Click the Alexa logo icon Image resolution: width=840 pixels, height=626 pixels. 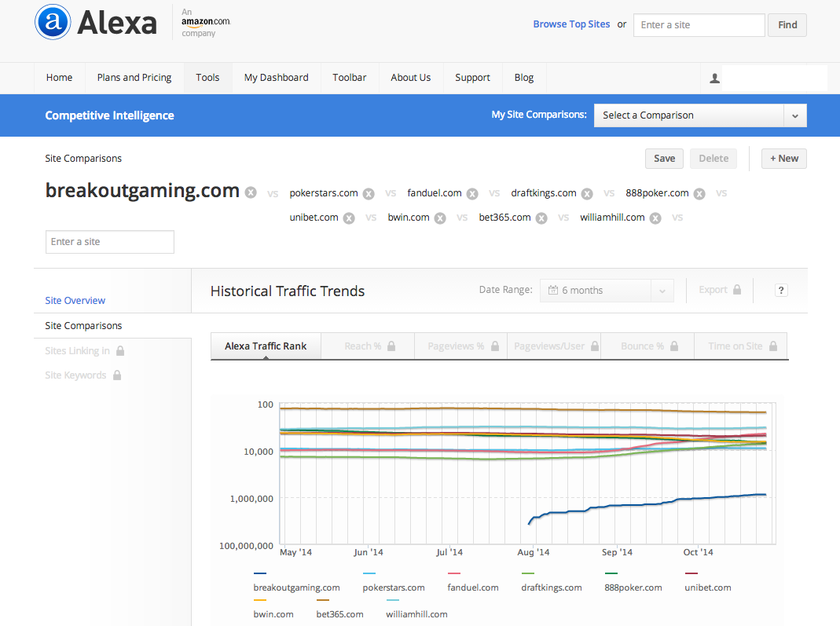[53, 22]
